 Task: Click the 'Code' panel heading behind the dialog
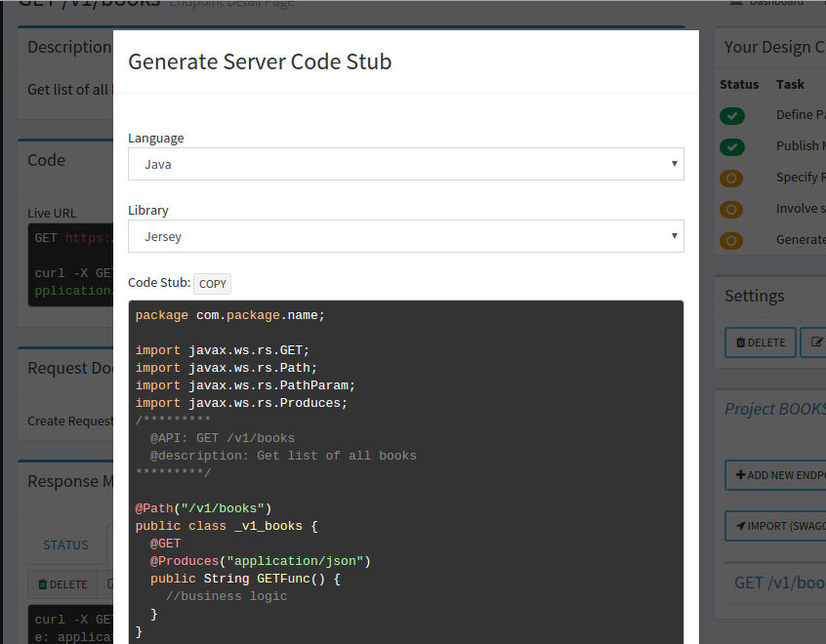pyautogui.click(x=46, y=160)
